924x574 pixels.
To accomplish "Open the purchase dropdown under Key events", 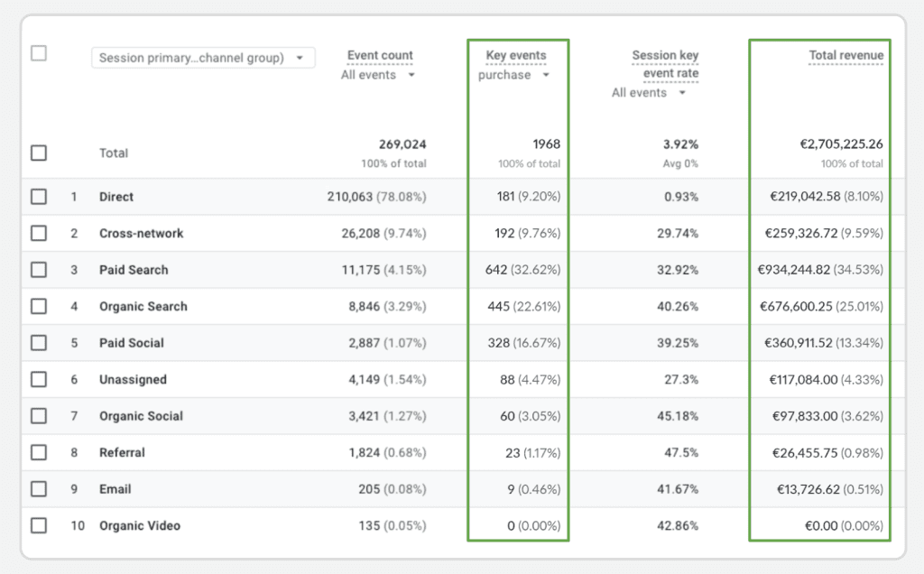I will [514, 75].
